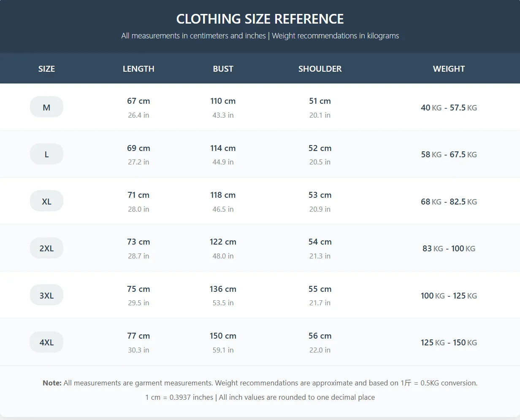520x420 pixels.
Task: Click the 58 KG - 67.5 KG weight range
Action: 449,154
